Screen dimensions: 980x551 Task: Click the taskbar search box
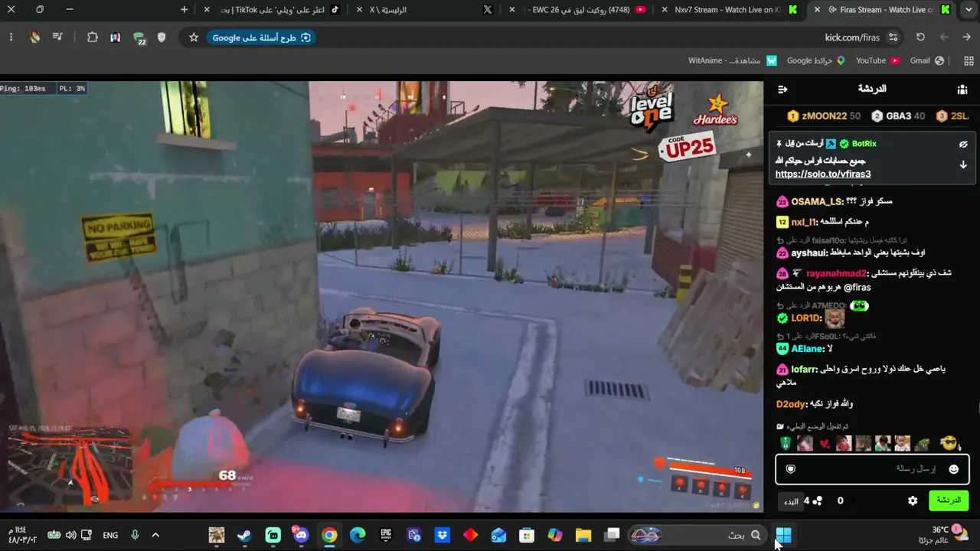tap(697, 535)
